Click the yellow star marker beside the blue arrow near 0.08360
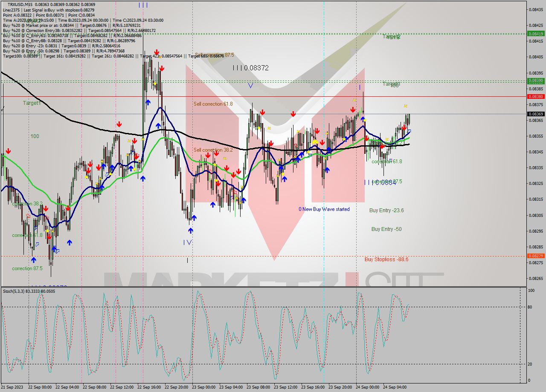The width and height of the screenshot is (546, 392). point(365,120)
